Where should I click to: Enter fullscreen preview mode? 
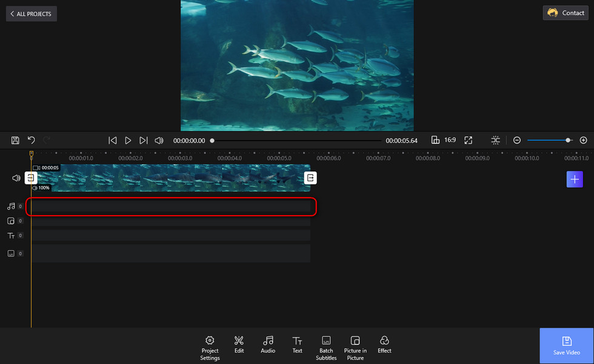(x=468, y=140)
